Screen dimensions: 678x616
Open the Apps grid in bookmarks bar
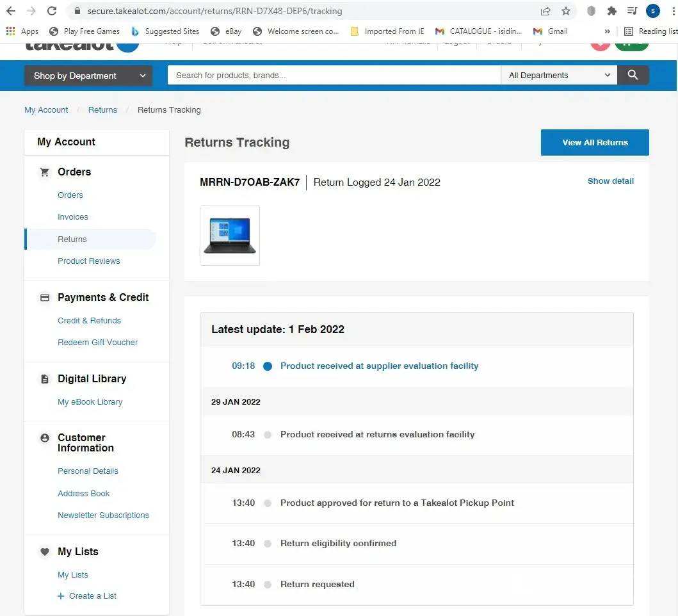point(22,31)
